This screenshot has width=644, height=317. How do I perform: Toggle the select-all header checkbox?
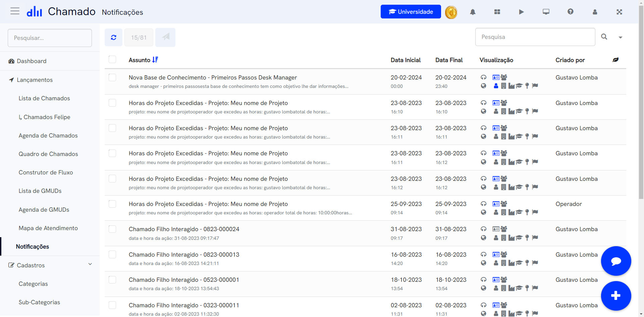click(112, 59)
